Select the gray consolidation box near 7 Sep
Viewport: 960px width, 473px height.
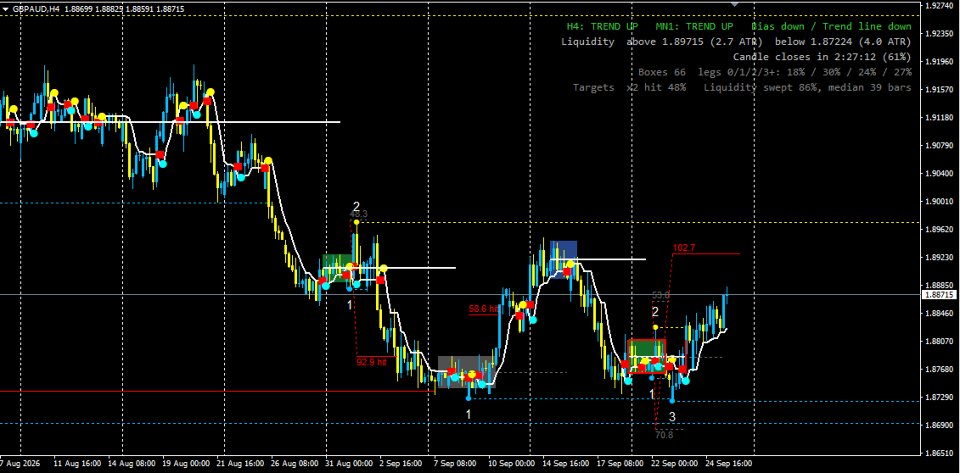465,371
